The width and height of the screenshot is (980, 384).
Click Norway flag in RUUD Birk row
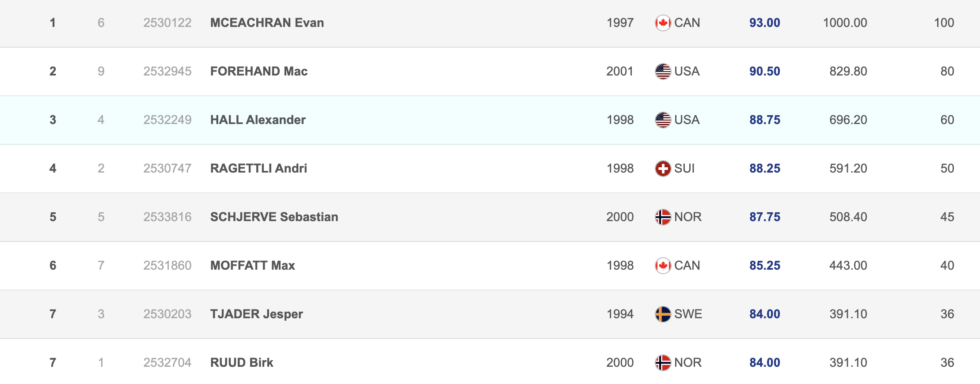[x=663, y=363]
